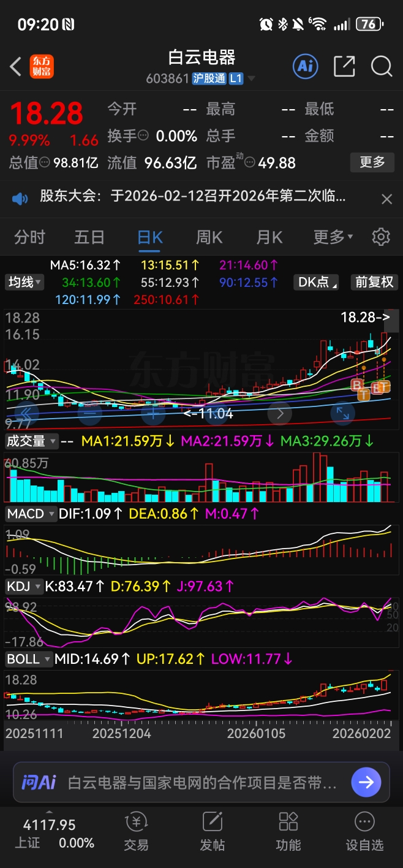Tap the 前复权 adjustment button

pos(374,282)
